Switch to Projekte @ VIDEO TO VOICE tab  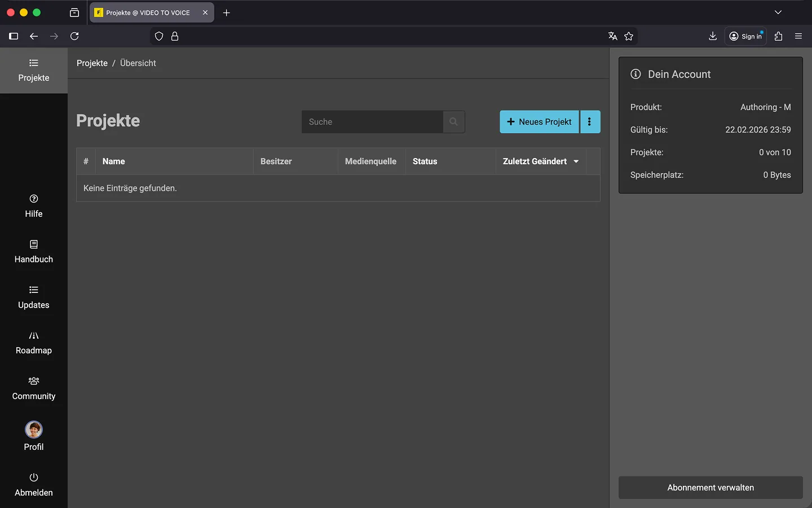click(x=148, y=12)
